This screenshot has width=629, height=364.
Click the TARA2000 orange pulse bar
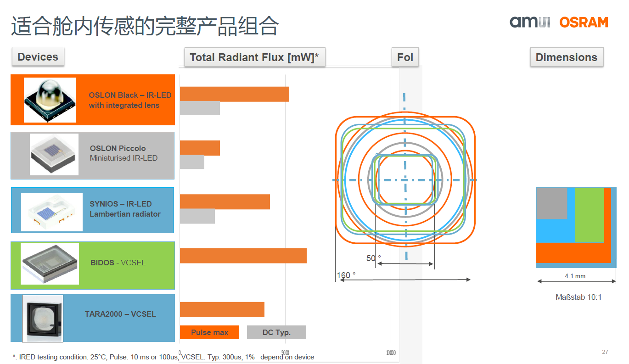pos(222,309)
